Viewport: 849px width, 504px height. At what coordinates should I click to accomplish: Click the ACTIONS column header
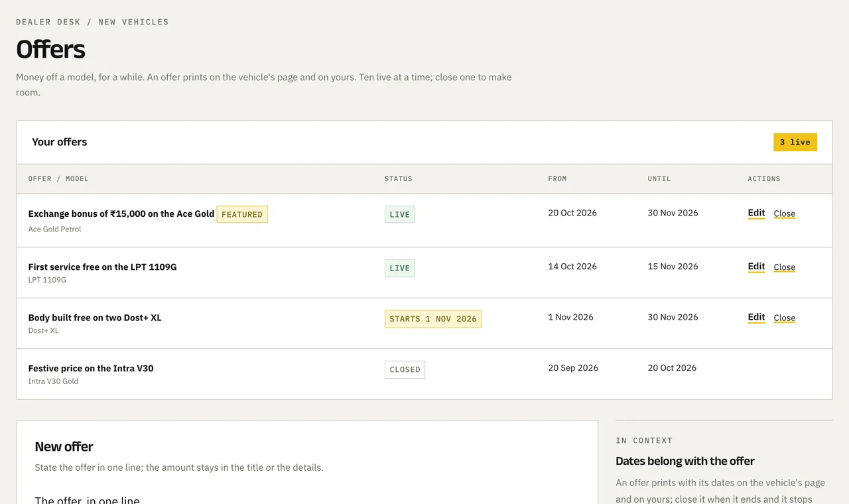pyautogui.click(x=764, y=179)
